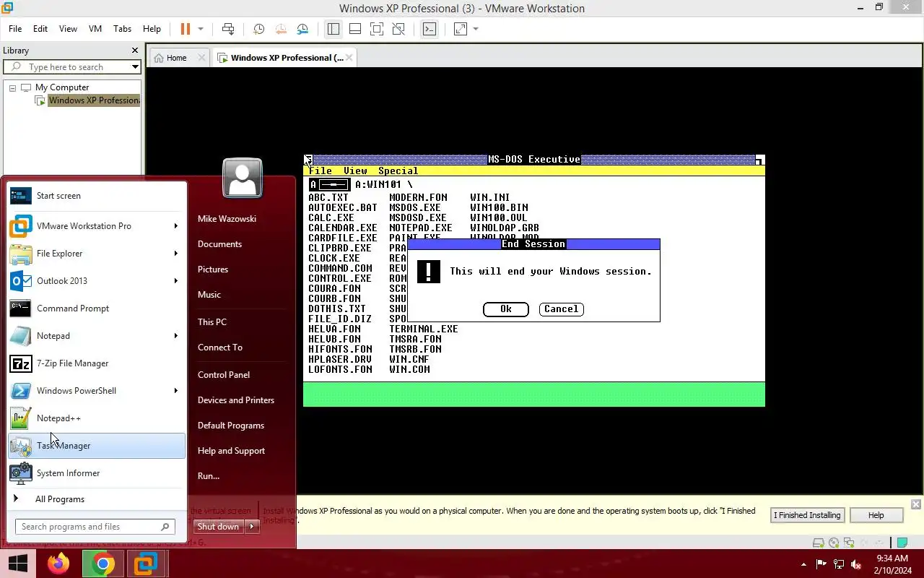924x578 pixels.
Task: Cancel the End Session dialog
Action: [x=561, y=309]
